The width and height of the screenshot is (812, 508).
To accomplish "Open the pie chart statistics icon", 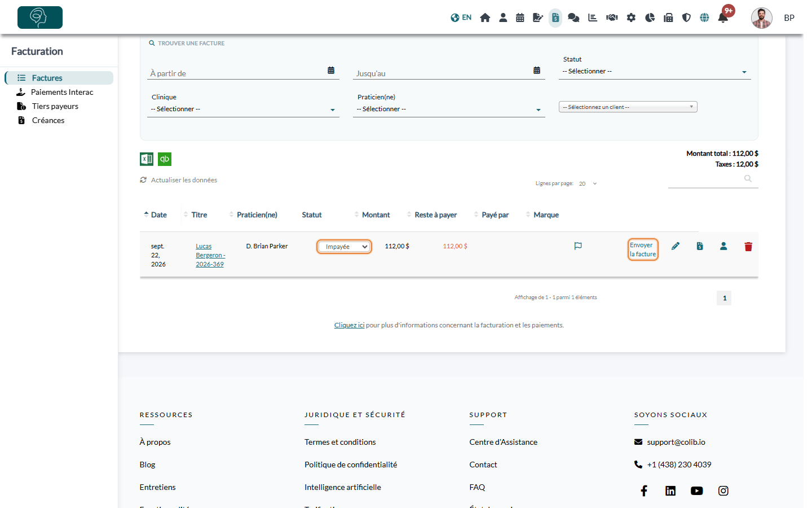I will pos(650,17).
